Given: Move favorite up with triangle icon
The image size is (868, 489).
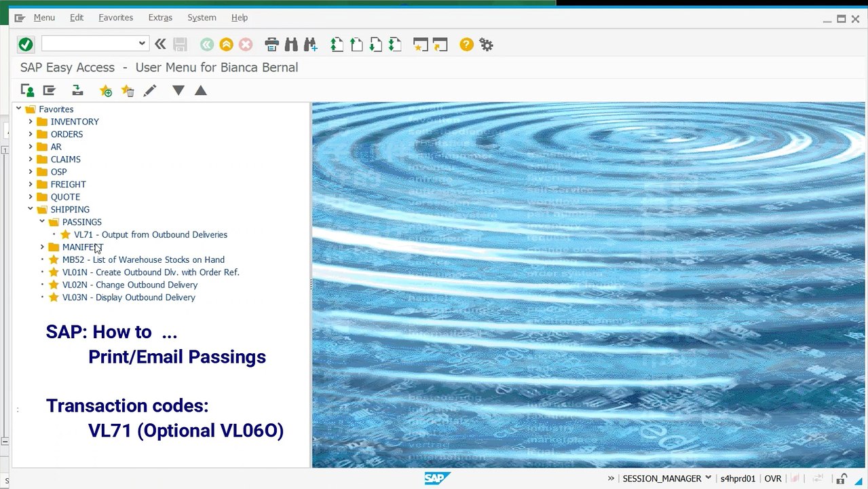Looking at the screenshot, I should pos(200,90).
